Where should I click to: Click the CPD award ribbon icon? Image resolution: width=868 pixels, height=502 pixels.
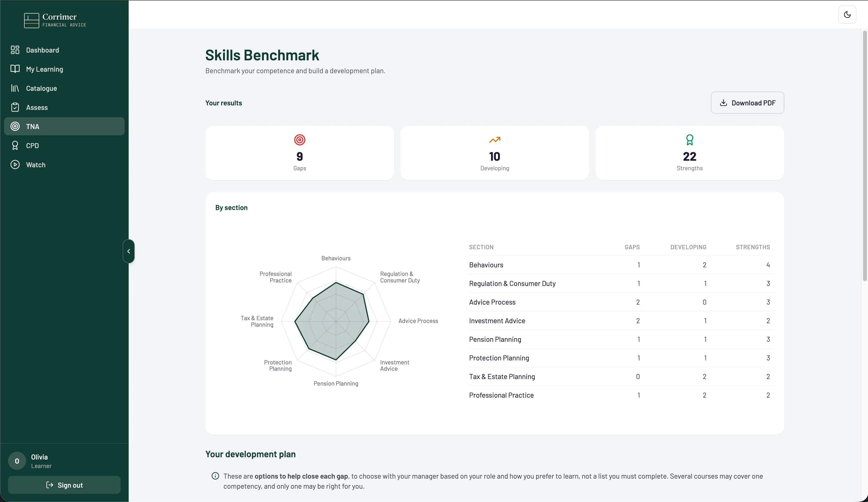click(x=15, y=146)
